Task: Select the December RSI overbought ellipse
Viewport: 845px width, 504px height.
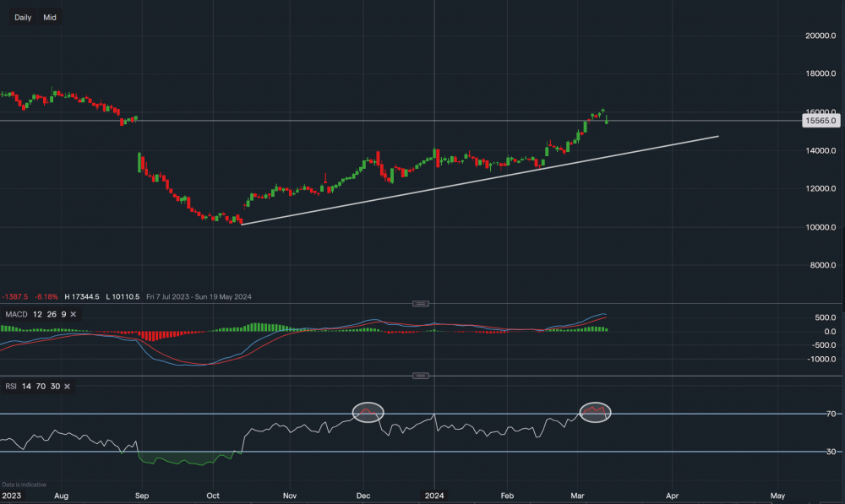Action: (x=368, y=412)
